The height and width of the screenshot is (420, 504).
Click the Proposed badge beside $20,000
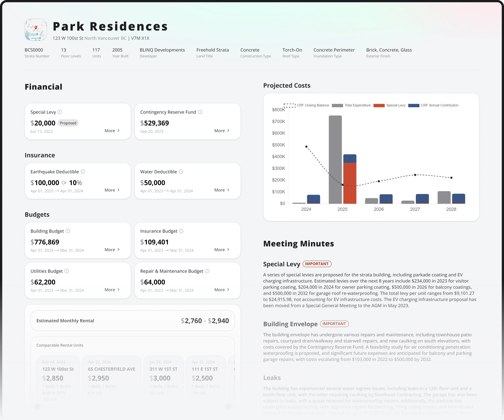point(68,123)
